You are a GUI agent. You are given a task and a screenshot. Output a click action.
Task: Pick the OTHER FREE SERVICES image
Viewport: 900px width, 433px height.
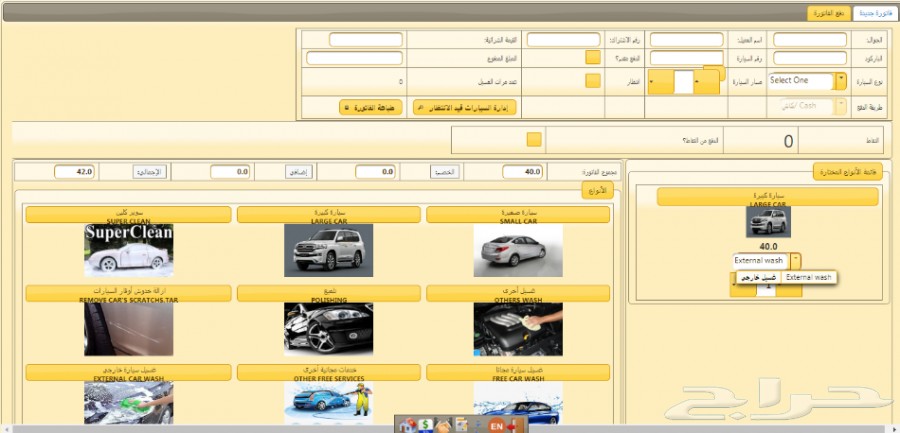coord(328,403)
